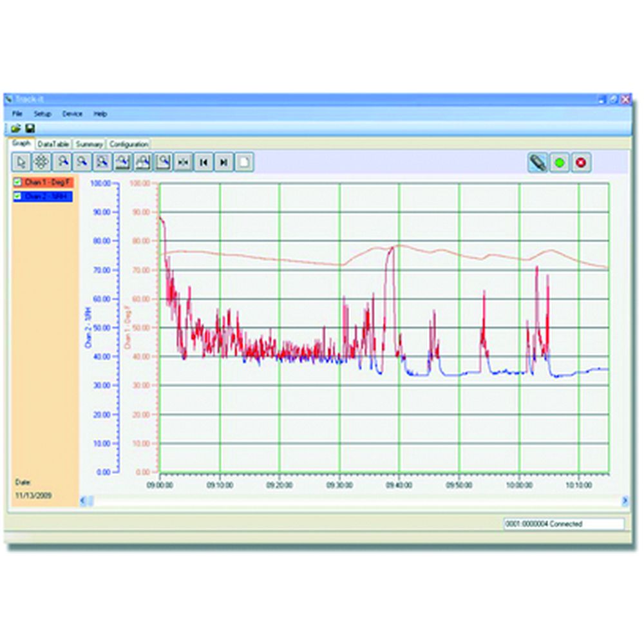Switch to the Configuration tab
Image resolution: width=644 pixels, height=644 pixels.
129,144
